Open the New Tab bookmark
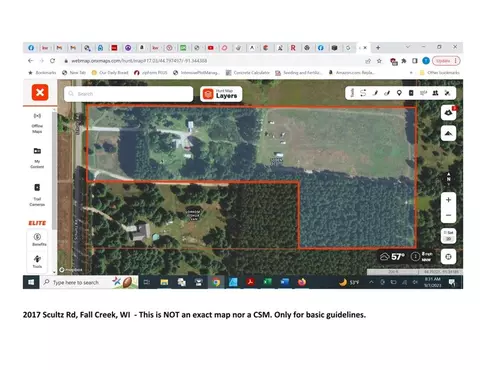Image resolution: width=480 pixels, height=370 pixels. click(x=74, y=72)
